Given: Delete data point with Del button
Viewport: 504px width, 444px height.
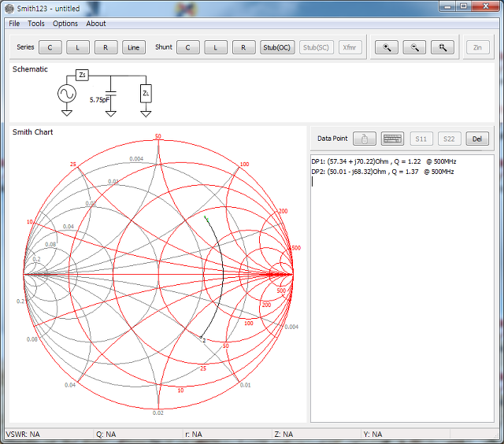Looking at the screenshot, I should coord(477,139).
